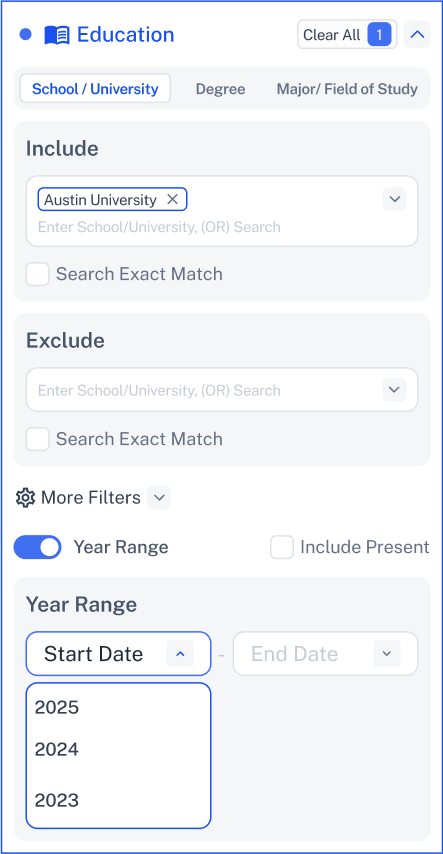This screenshot has width=443, height=854.
Task: Click the filter count badge showing 1
Action: [x=379, y=35]
